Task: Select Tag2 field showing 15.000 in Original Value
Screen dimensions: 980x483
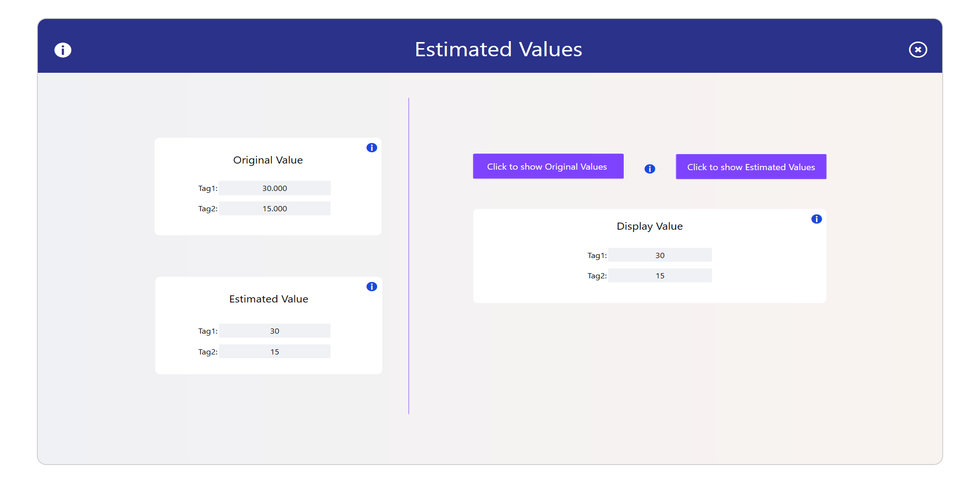Action: click(x=275, y=208)
